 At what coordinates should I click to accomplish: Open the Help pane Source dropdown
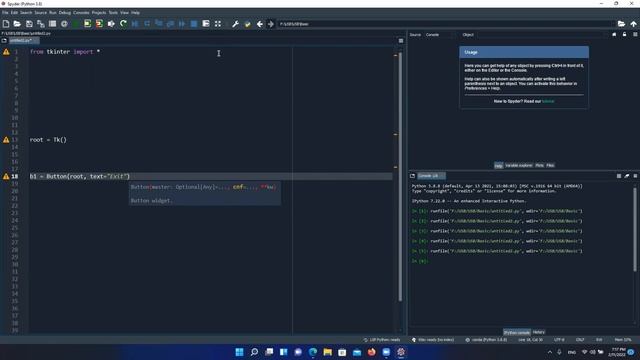click(439, 35)
